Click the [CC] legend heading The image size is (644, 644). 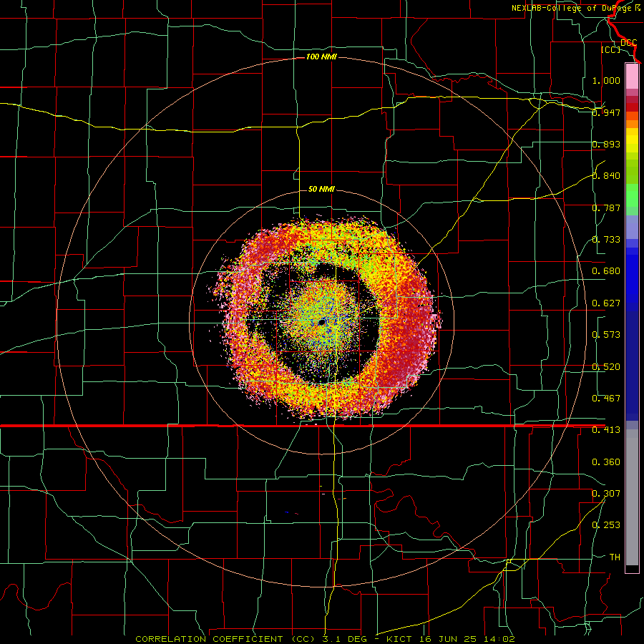click(x=610, y=49)
